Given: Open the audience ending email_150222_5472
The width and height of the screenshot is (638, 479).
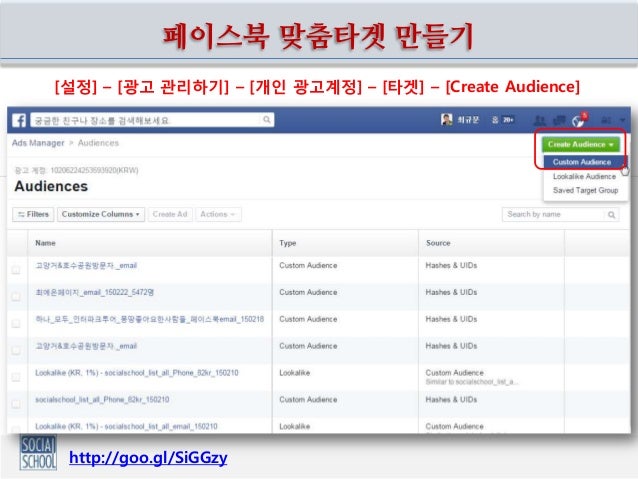Looking at the screenshot, I should [94, 292].
